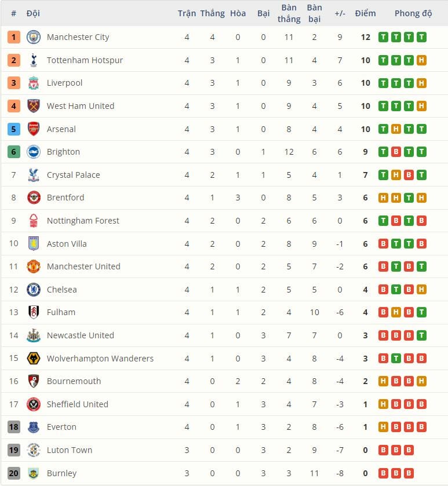Click the Phong độ column header
Image resolution: width=448 pixels, height=486 pixels.
click(413, 13)
